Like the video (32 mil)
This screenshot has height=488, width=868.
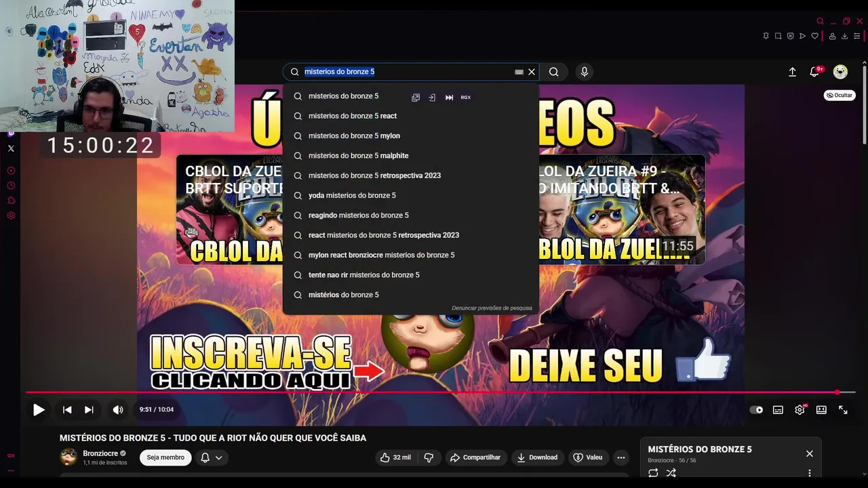395,457
